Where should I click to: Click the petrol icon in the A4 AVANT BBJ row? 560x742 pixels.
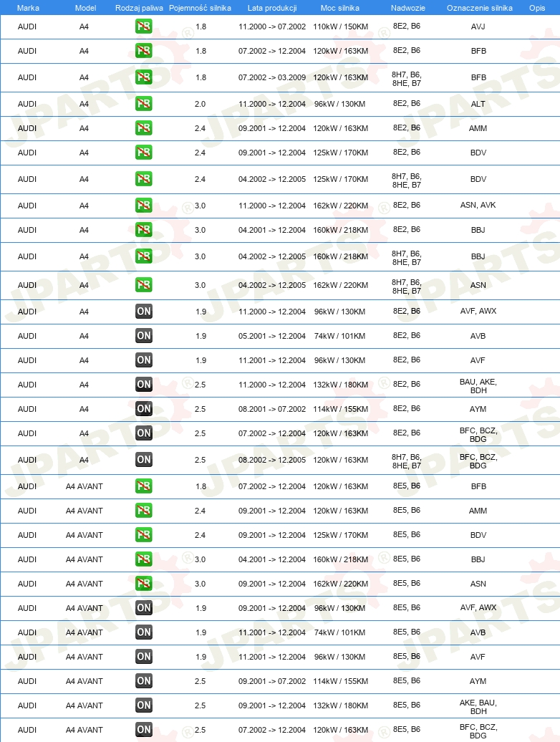[144, 559]
